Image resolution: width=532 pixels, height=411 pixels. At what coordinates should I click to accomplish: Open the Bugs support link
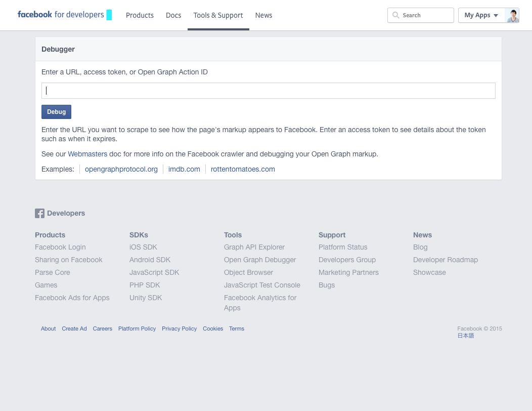click(327, 285)
